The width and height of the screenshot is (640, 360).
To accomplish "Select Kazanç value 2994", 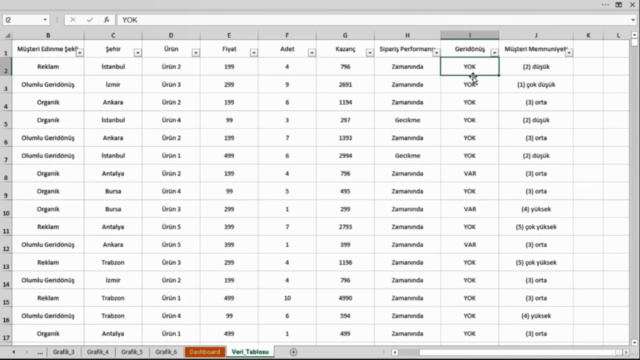I will (345, 156).
